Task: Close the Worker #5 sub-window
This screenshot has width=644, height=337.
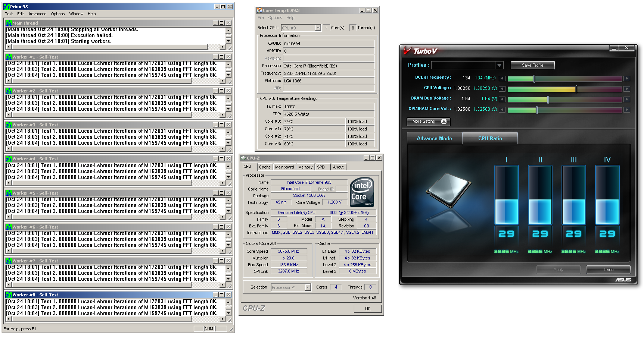Action: click(x=228, y=193)
